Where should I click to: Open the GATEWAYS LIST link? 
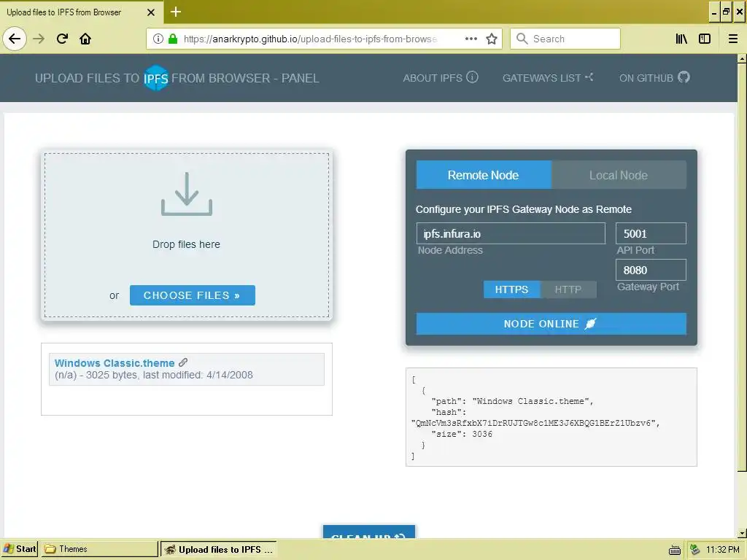tap(548, 77)
